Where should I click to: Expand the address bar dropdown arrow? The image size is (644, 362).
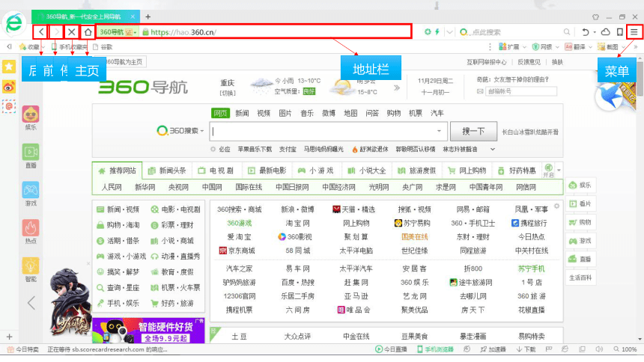450,32
